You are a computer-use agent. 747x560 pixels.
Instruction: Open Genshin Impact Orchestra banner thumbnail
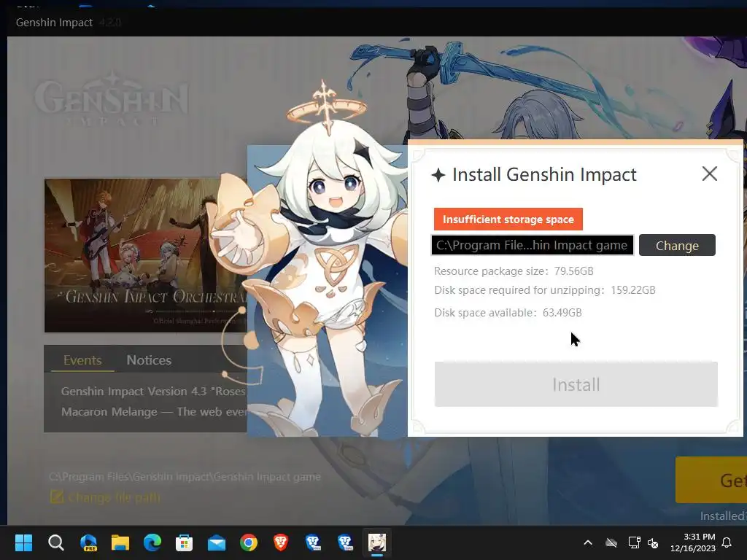(146, 256)
